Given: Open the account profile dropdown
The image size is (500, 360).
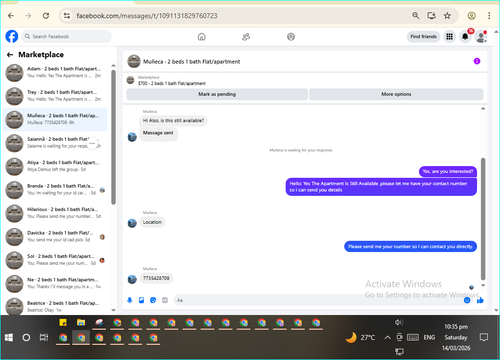Looking at the screenshot, I should (x=481, y=37).
